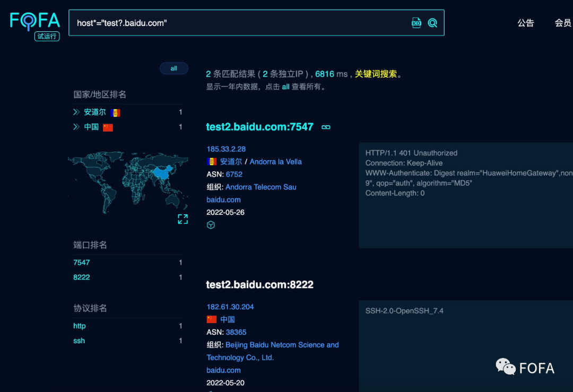Open the 会员 menu
The height and width of the screenshot is (392, 573).
[x=563, y=23]
